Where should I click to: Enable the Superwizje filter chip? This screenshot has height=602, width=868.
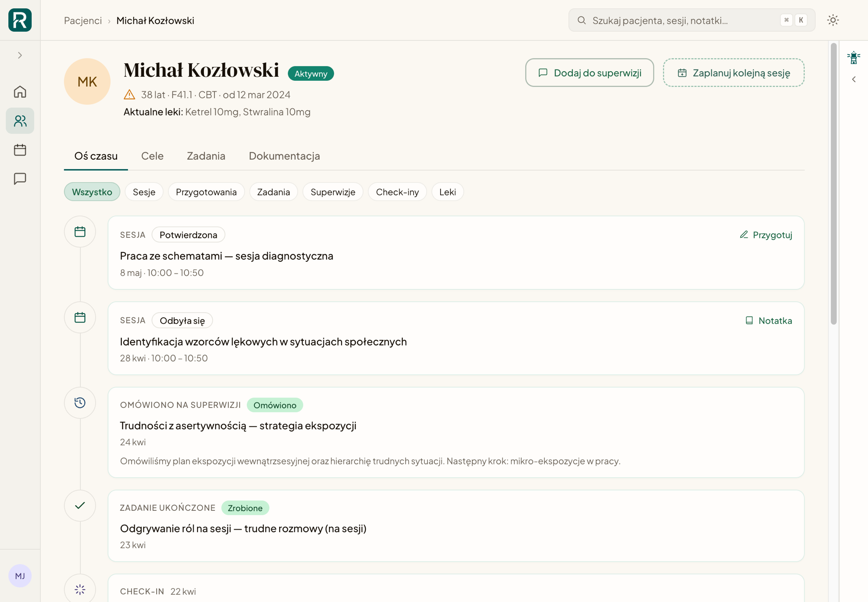point(333,192)
